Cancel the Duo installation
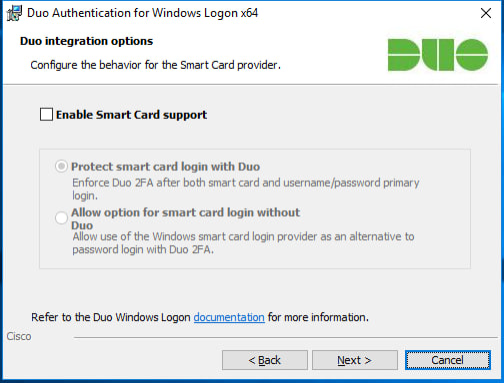This screenshot has height=383, width=504. click(448, 360)
